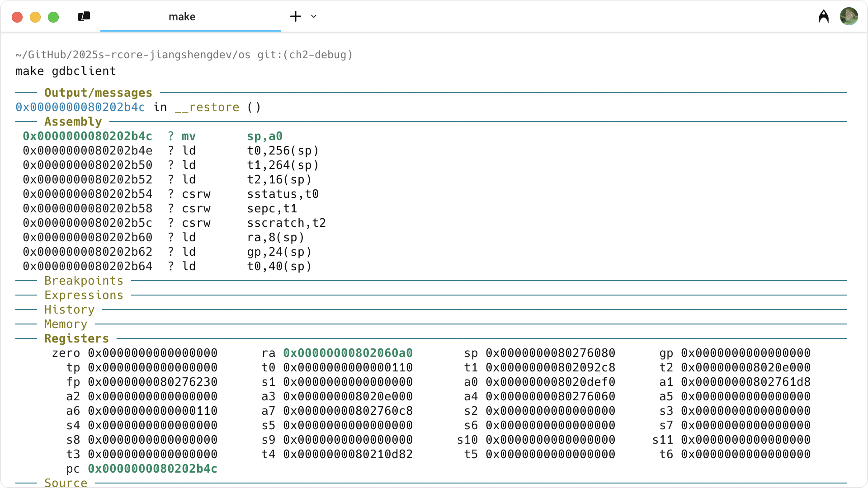Open a new tab with plus icon

pyautogui.click(x=296, y=17)
